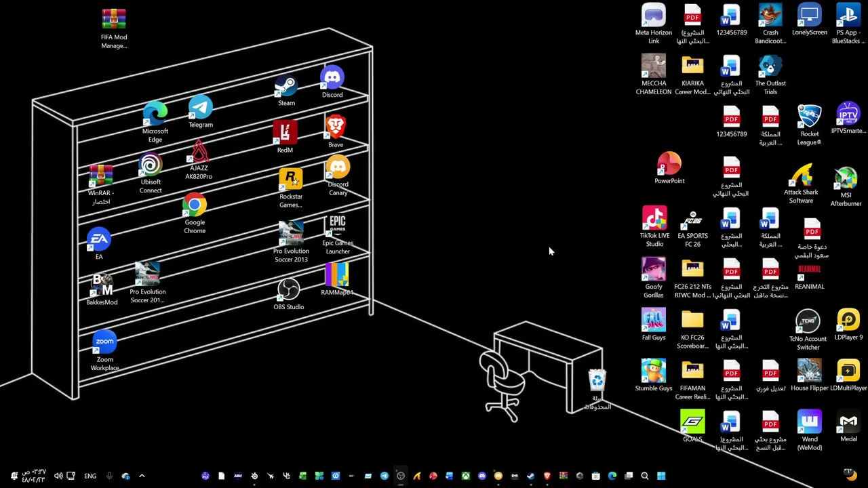Click the Fall Guys desktop icon

tap(654, 325)
